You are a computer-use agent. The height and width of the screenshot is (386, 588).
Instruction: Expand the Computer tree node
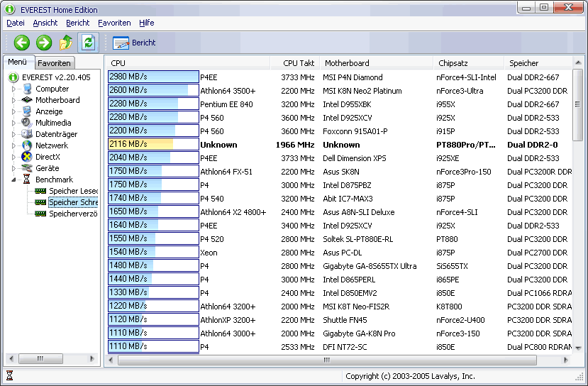point(14,89)
